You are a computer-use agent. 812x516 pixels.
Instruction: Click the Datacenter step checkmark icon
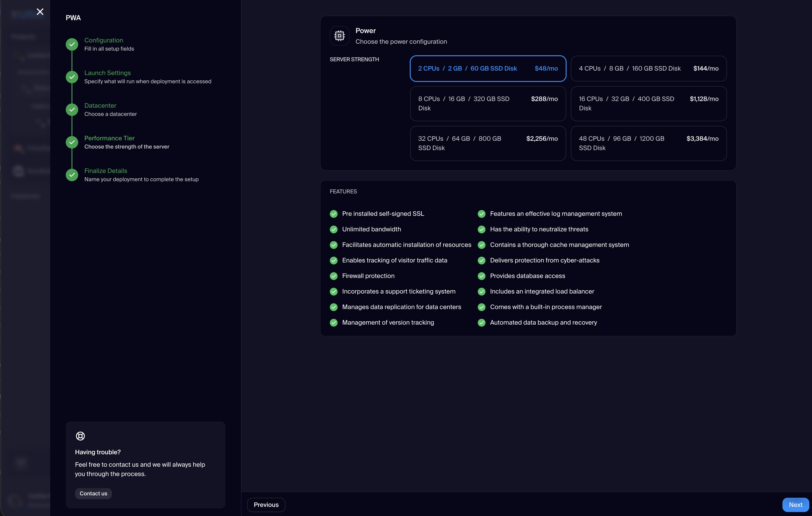(72, 109)
